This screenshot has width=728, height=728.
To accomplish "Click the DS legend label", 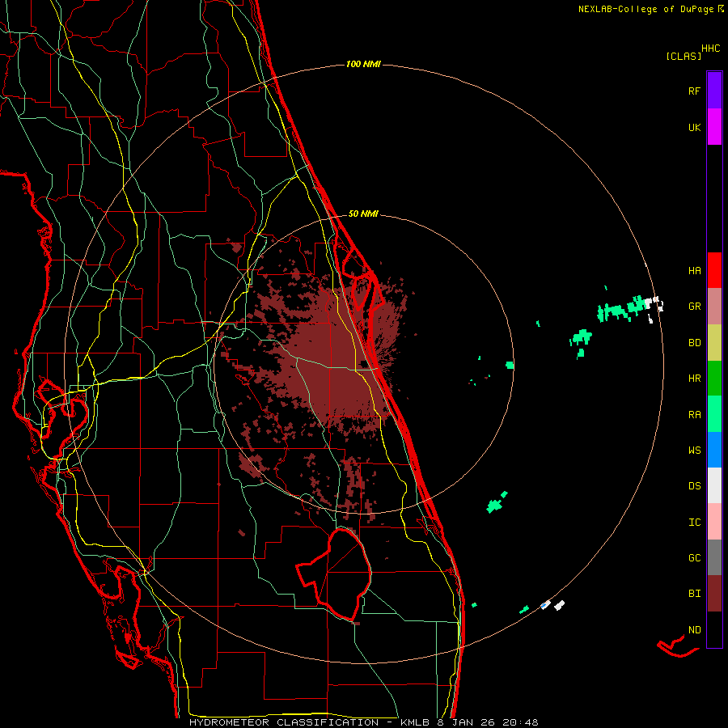I will coord(695,486).
